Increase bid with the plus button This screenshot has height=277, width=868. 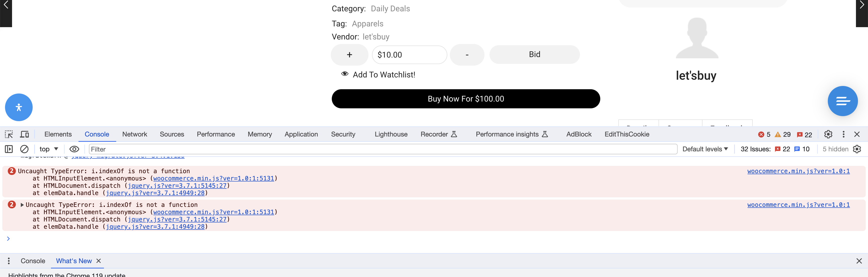(349, 55)
